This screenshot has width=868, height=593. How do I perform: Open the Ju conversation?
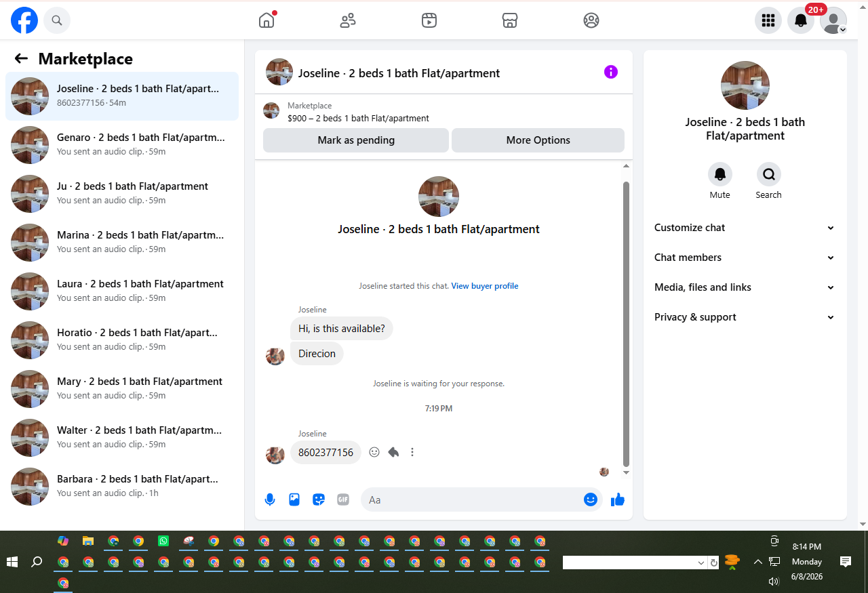coord(122,194)
